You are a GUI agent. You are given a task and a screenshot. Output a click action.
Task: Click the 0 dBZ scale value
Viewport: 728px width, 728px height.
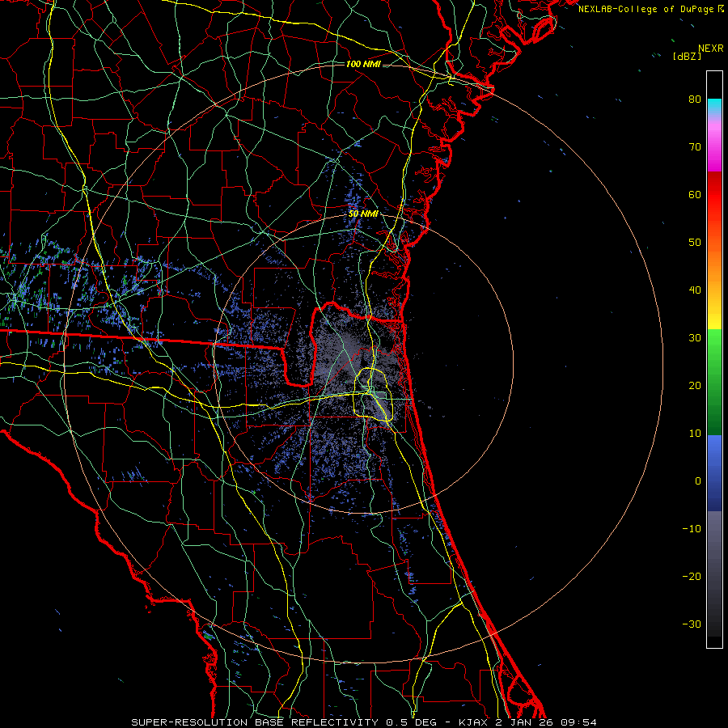pos(698,481)
